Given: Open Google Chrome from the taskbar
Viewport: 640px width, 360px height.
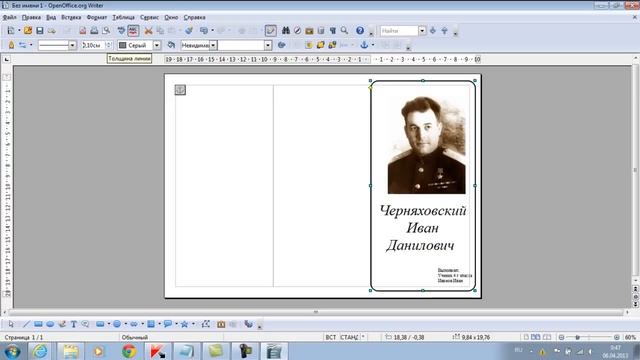Looking at the screenshot, I should coord(129,351).
